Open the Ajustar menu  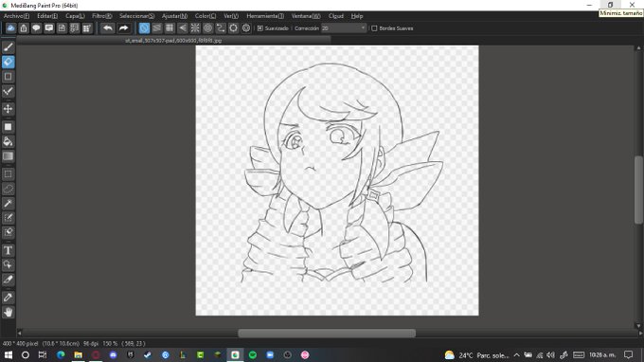click(174, 16)
